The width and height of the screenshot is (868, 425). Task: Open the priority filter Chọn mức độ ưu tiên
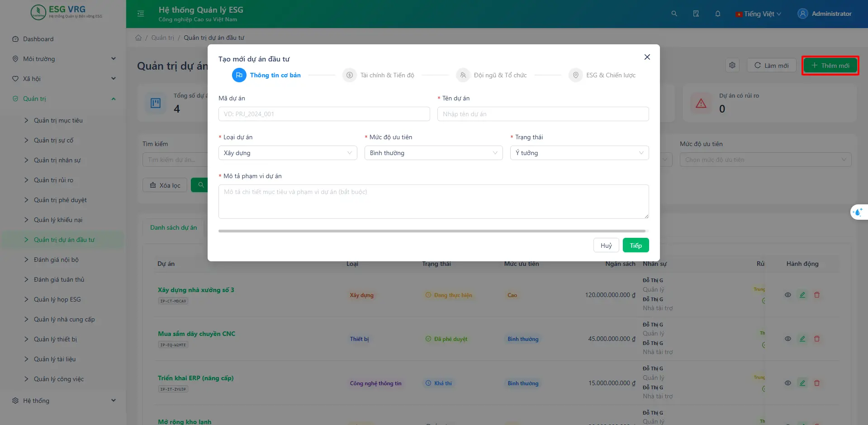[765, 160]
